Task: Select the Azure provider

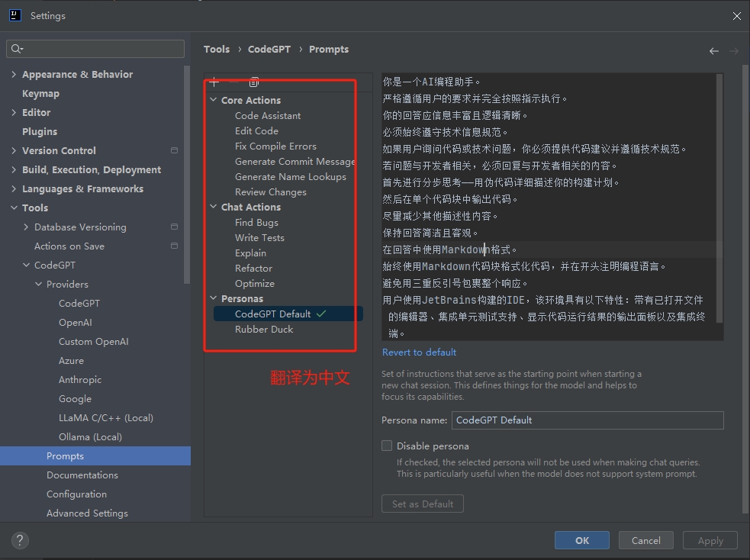Action: pyautogui.click(x=71, y=361)
